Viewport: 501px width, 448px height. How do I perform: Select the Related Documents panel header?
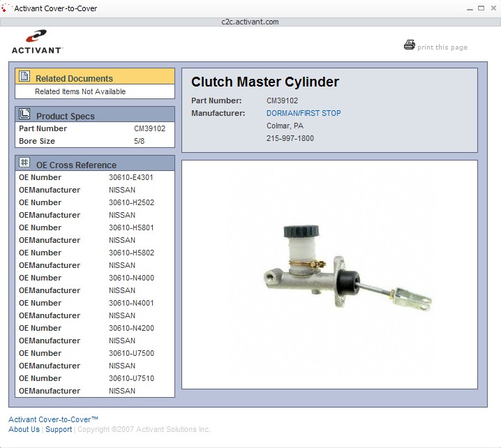pyautogui.click(x=95, y=78)
